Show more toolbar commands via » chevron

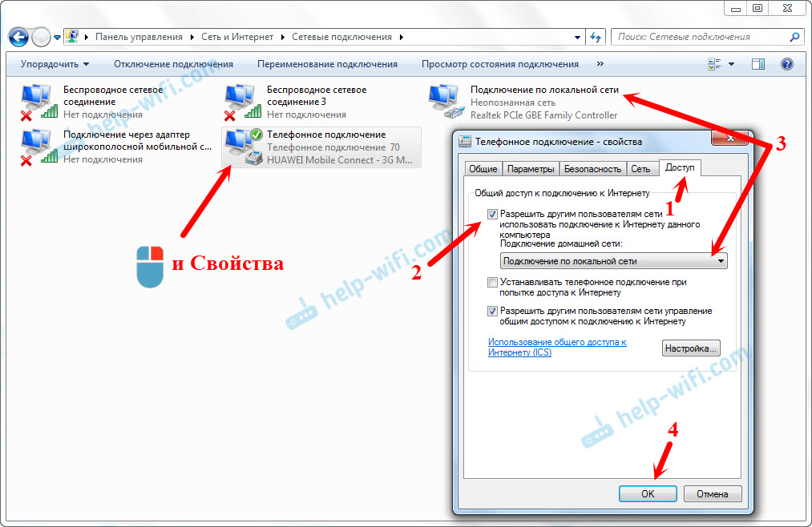click(600, 63)
